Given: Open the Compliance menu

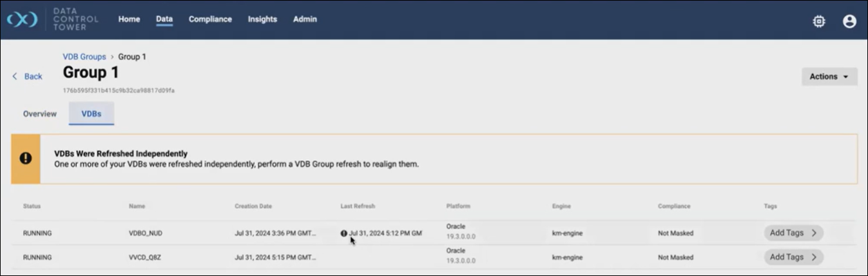Looking at the screenshot, I should click(210, 19).
